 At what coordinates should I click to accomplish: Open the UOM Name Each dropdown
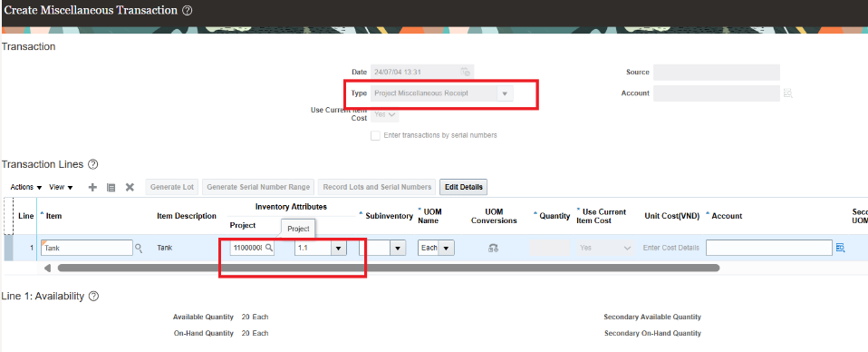pyautogui.click(x=447, y=249)
